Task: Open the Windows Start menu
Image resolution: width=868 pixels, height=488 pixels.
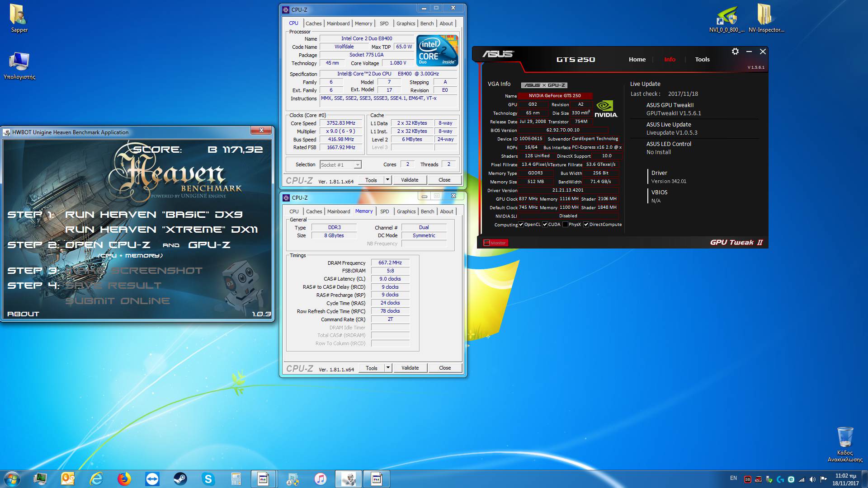Action: click(x=12, y=479)
